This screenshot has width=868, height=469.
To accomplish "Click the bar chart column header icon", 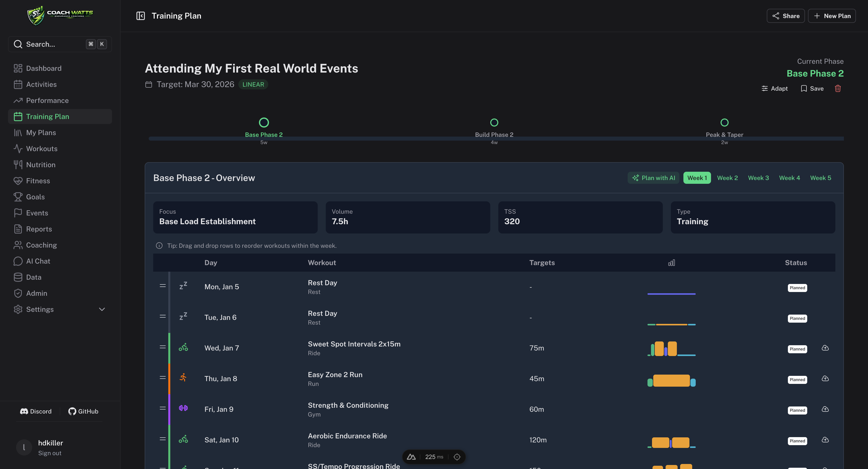I will [x=672, y=263].
